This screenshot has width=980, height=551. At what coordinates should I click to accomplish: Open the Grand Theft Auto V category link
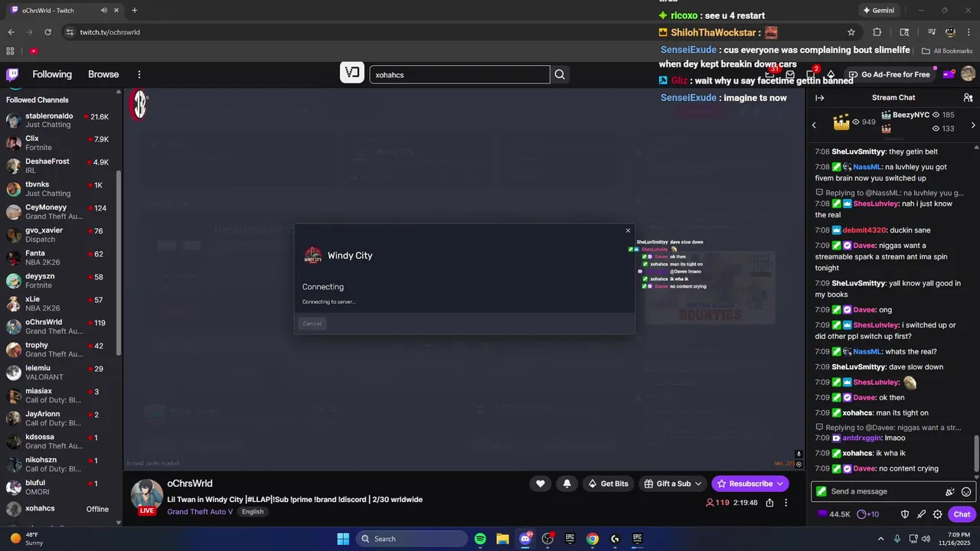(x=200, y=512)
